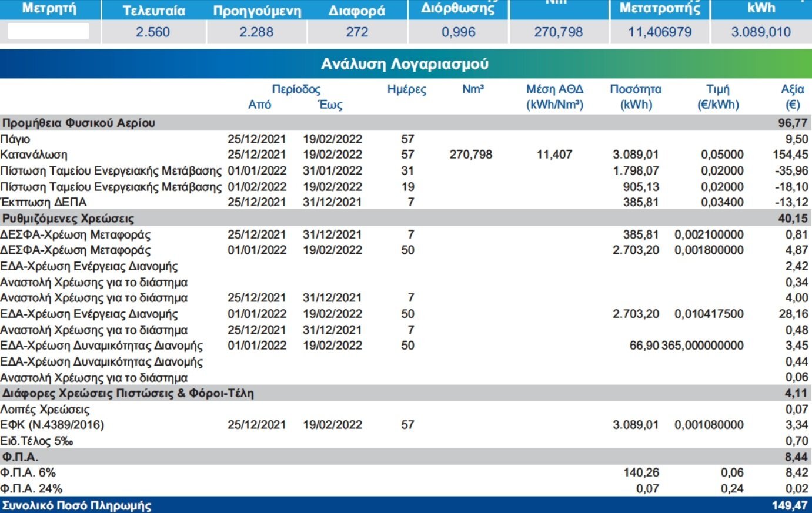
Task: Select the previous reading value '2.288'
Action: pyautogui.click(x=256, y=32)
